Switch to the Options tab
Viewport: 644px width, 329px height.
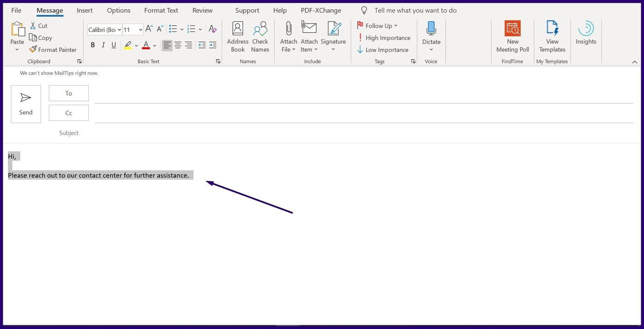point(118,10)
